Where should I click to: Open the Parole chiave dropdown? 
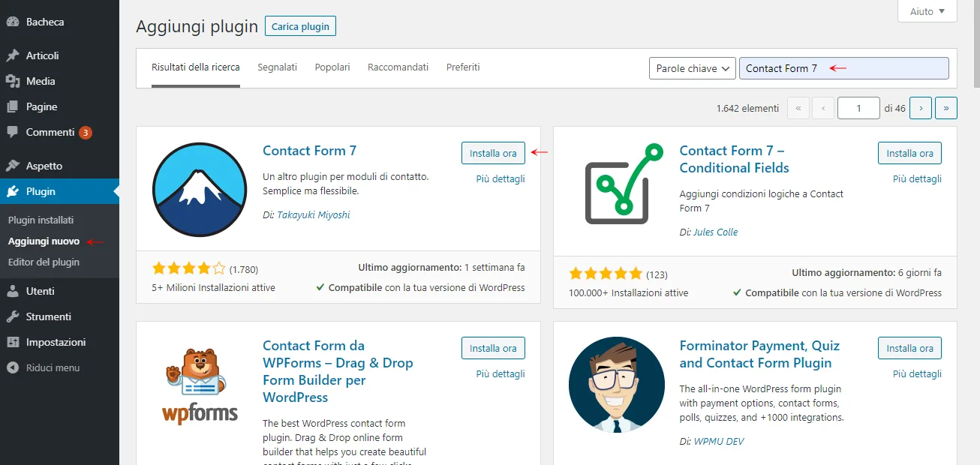(692, 68)
